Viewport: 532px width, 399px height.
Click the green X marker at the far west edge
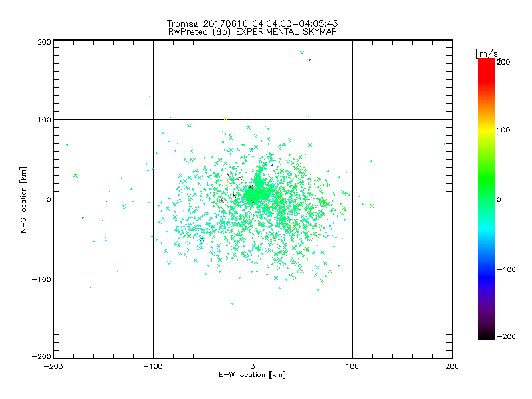click(x=76, y=176)
